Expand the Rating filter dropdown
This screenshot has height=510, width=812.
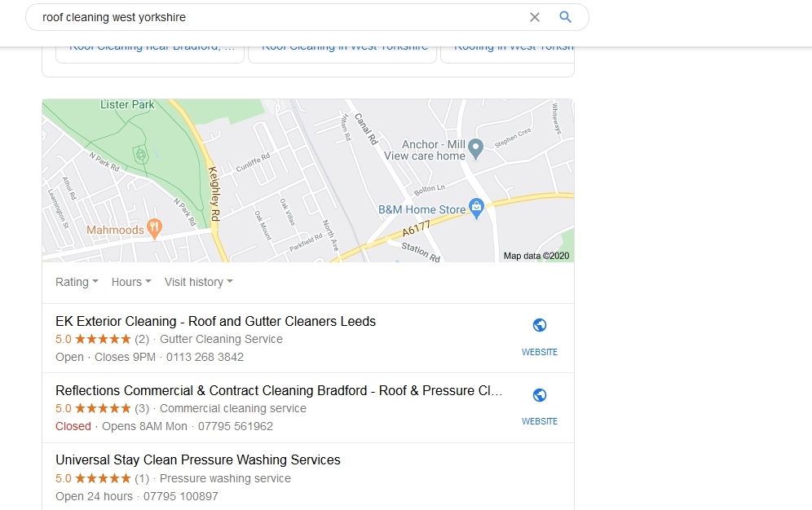click(77, 282)
